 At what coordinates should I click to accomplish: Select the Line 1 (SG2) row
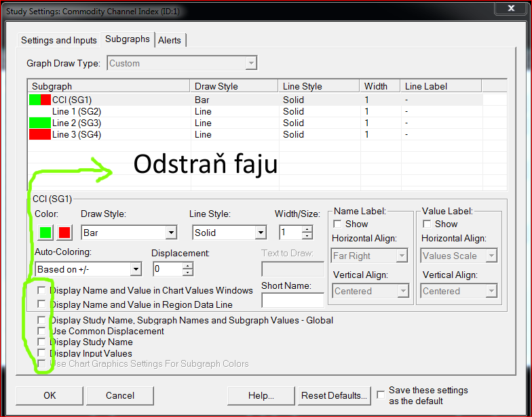[255, 111]
